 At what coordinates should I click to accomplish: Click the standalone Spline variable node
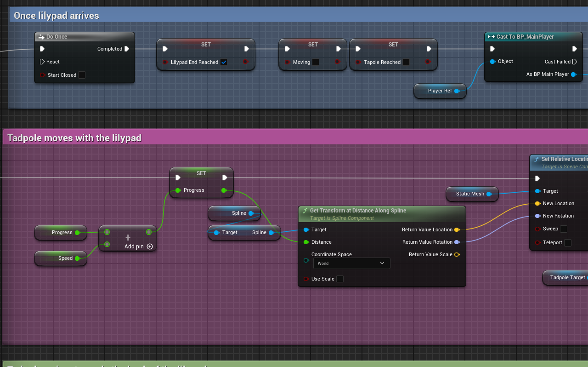click(234, 213)
